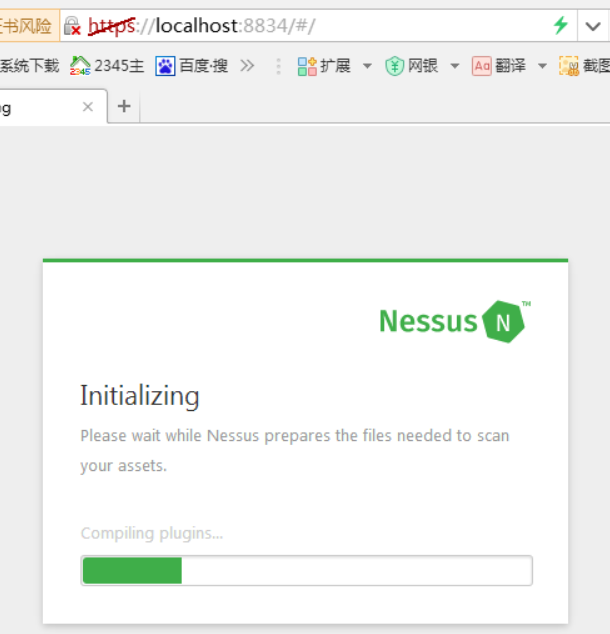Screen dimensions: 610x634
Task: Click the 翻译 translate icon
Action: tap(482, 66)
